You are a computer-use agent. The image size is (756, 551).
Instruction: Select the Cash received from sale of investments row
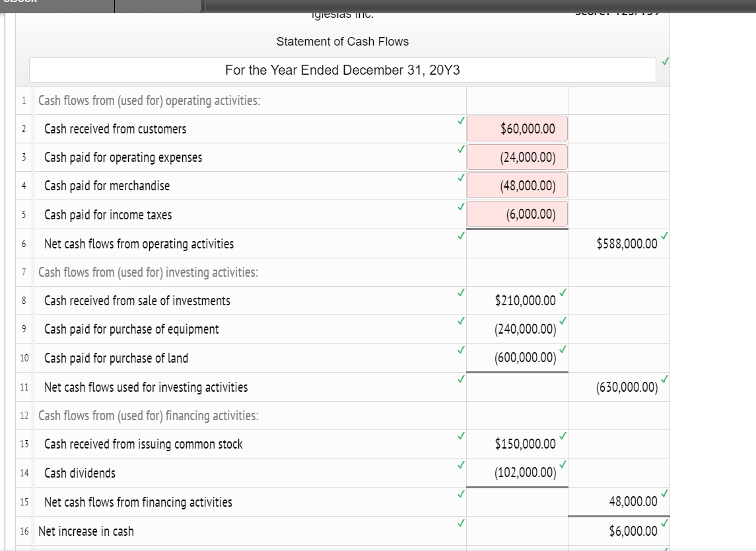click(137, 300)
